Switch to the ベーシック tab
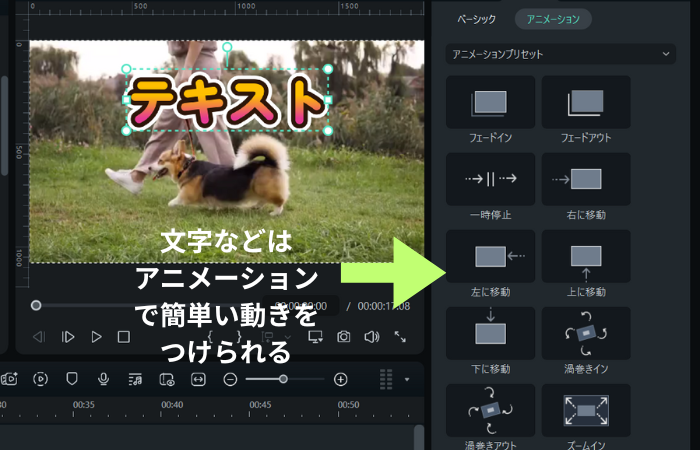Image resolution: width=700 pixels, height=450 pixels. click(476, 19)
